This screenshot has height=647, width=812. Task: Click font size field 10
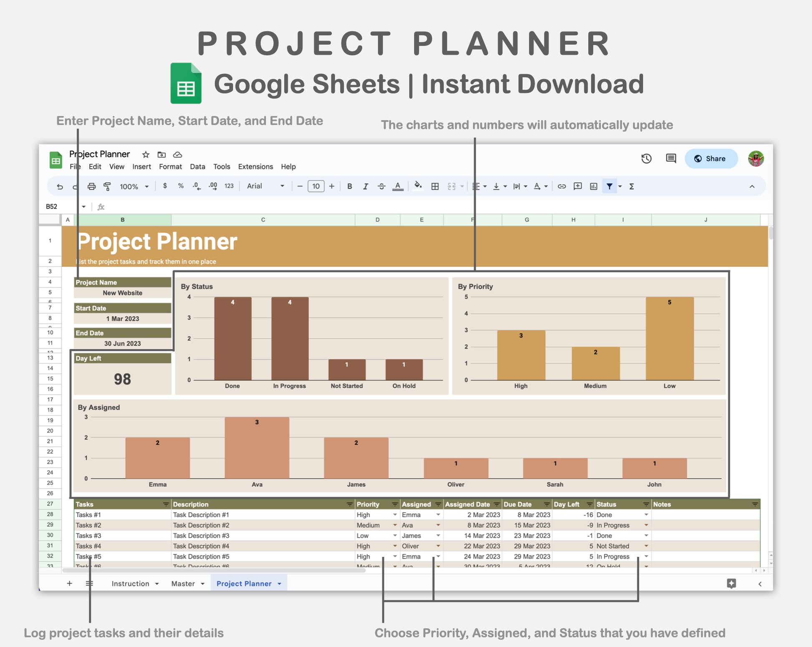316,186
